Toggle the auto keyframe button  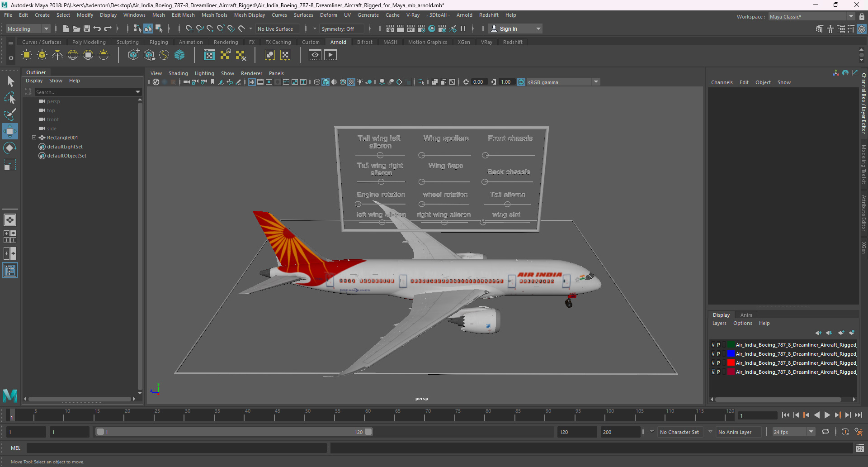845,432
